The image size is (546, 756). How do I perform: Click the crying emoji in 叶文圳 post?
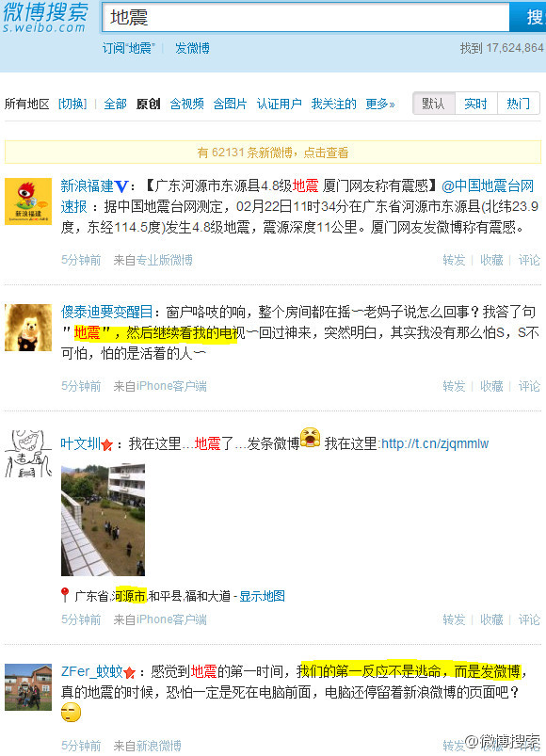310,438
